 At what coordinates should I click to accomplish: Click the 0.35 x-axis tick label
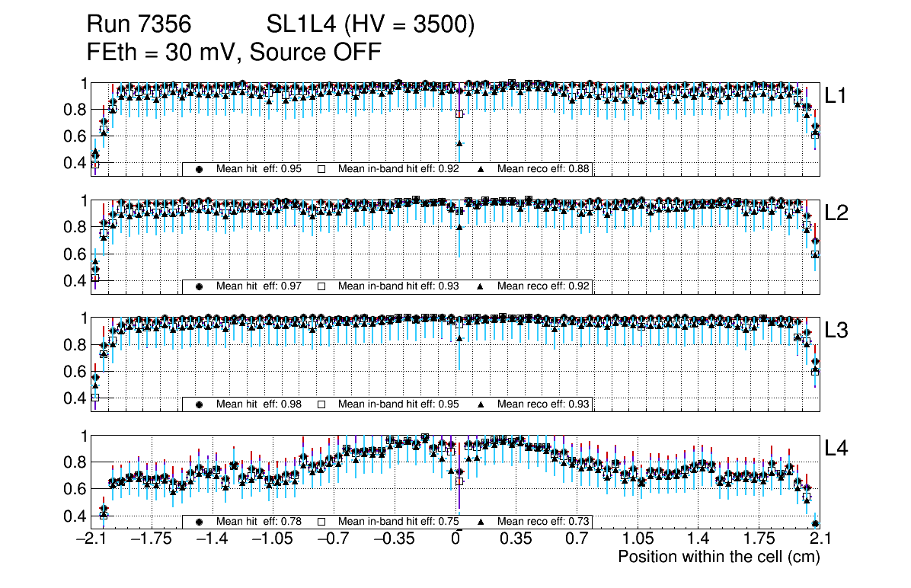(x=516, y=539)
